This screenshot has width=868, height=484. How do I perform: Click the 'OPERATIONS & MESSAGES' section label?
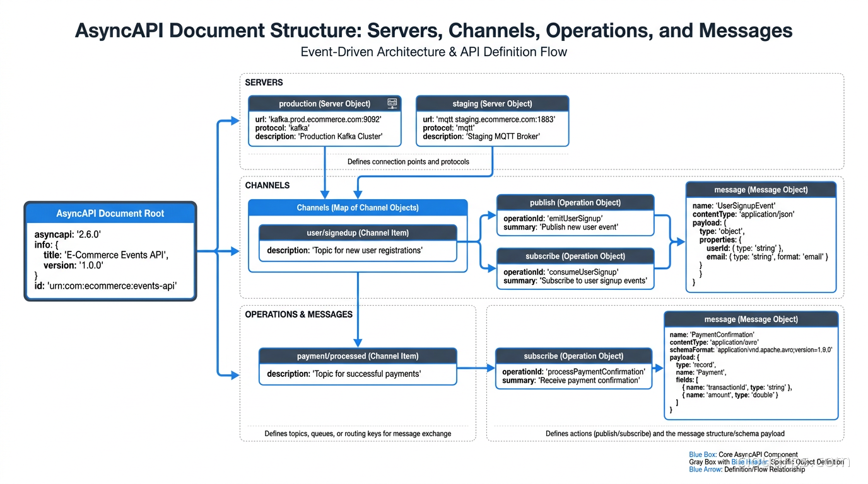click(299, 314)
